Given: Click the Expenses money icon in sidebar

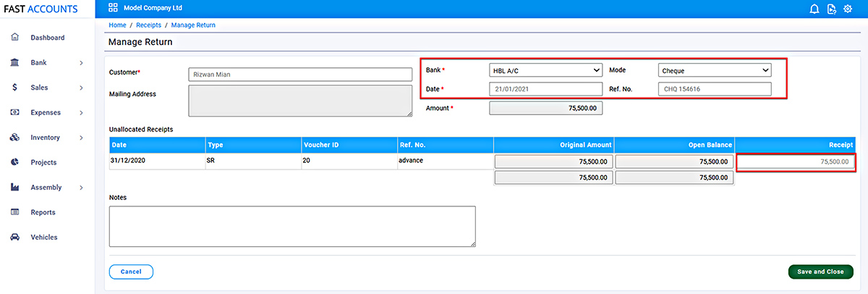Looking at the screenshot, I should coord(14,112).
